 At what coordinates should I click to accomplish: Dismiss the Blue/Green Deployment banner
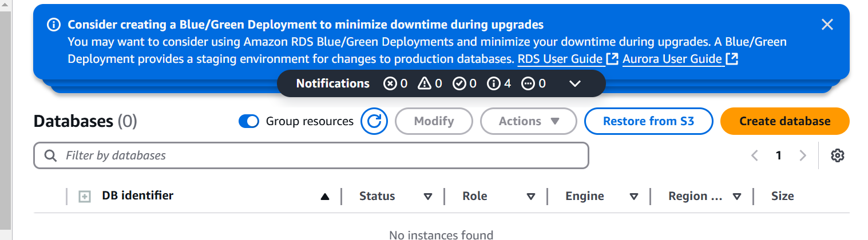tap(827, 24)
